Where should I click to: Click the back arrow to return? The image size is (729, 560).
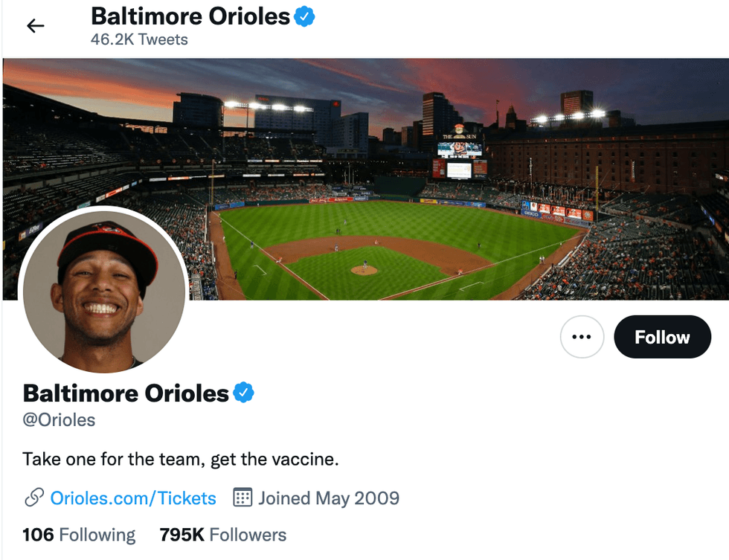point(35,25)
